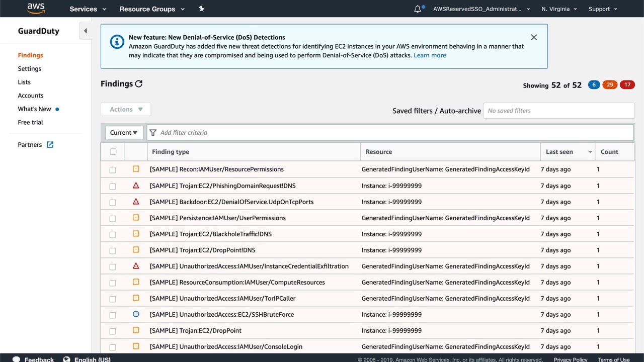644x362 pixels.
Task: Click the blue circle severity icon for SSHBruteForce
Action: click(136, 314)
